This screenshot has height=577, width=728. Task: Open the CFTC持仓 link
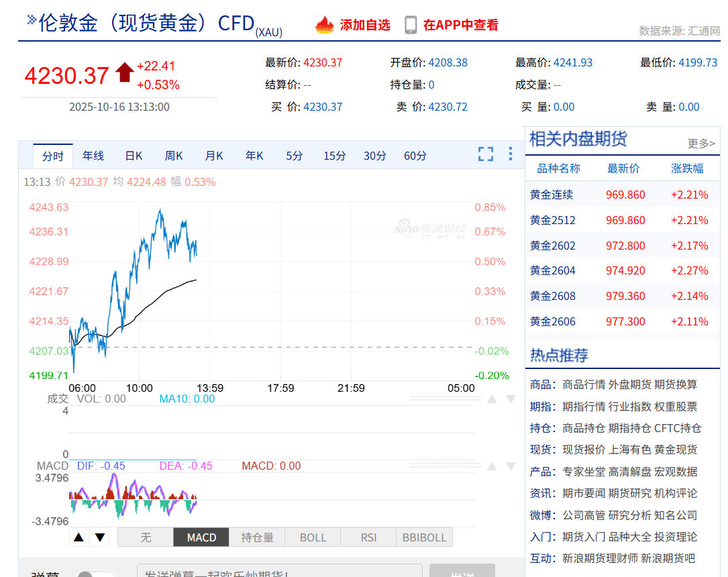click(x=677, y=428)
